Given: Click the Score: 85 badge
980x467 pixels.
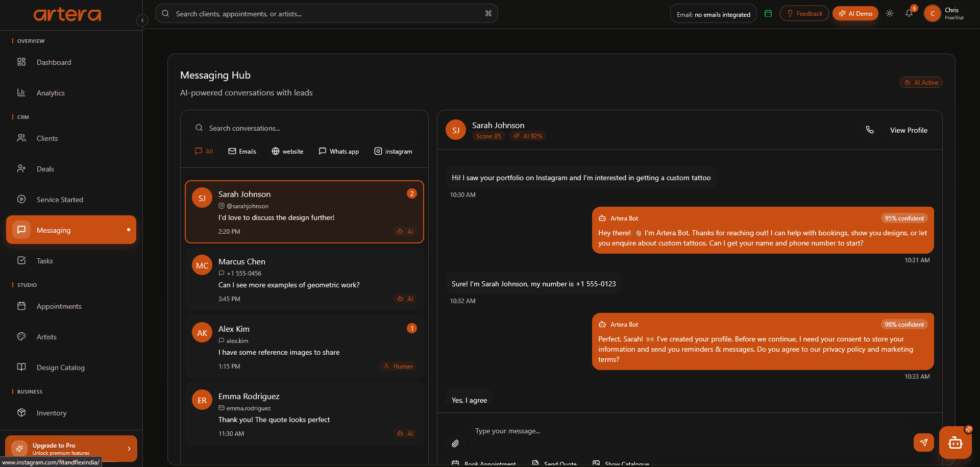Looking at the screenshot, I should click(488, 136).
